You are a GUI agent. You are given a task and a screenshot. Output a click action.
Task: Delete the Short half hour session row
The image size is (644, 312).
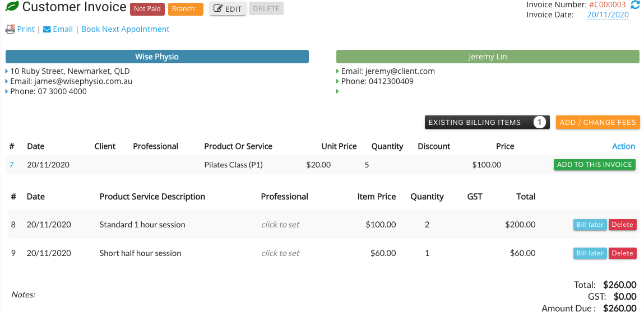pyautogui.click(x=622, y=253)
